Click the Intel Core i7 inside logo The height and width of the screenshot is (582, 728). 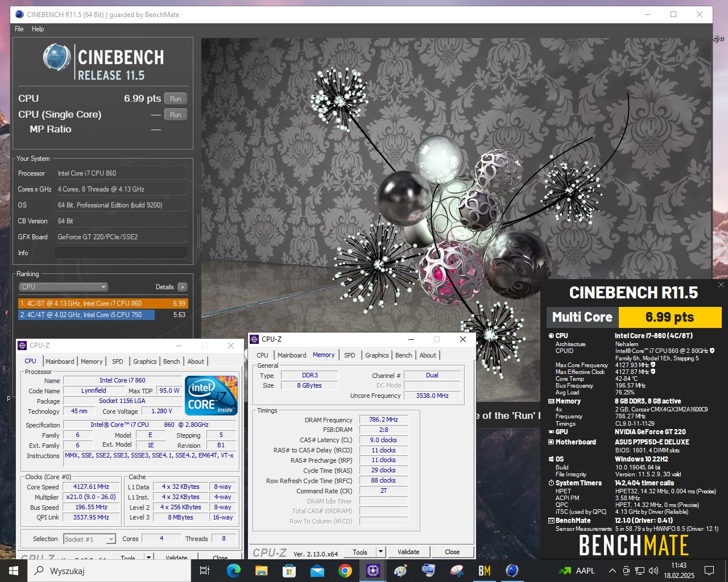pos(211,396)
